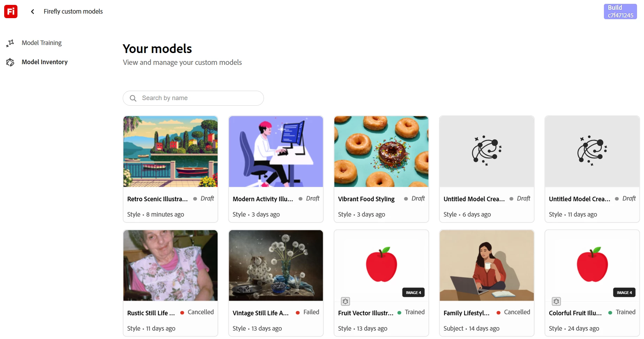The width and height of the screenshot is (644, 339).
Task: Click model badge icon on Fruit Vector card
Action: 346,301
